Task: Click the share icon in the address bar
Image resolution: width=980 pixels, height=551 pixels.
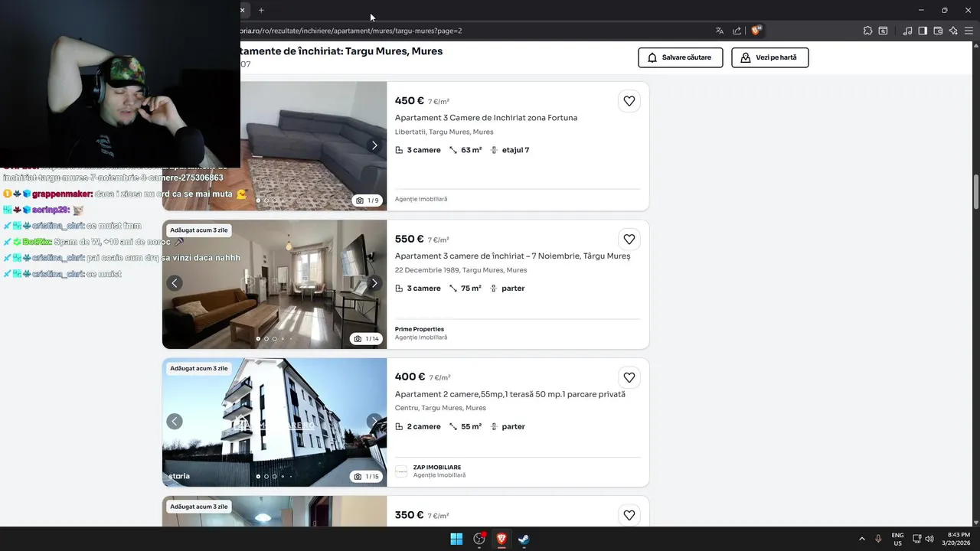Action: [x=737, y=31]
